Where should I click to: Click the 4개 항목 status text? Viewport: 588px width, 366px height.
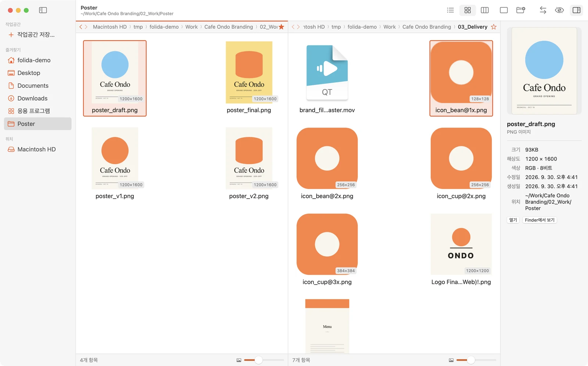89,360
